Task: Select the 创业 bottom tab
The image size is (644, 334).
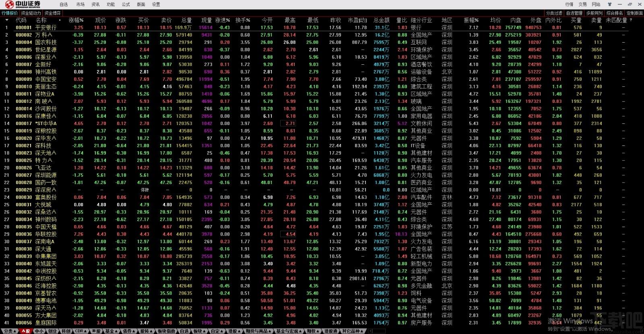Action: click(x=53, y=331)
